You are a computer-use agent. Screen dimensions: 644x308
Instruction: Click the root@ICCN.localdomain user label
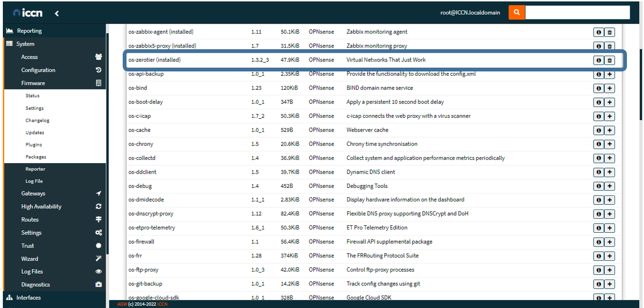[x=470, y=13]
